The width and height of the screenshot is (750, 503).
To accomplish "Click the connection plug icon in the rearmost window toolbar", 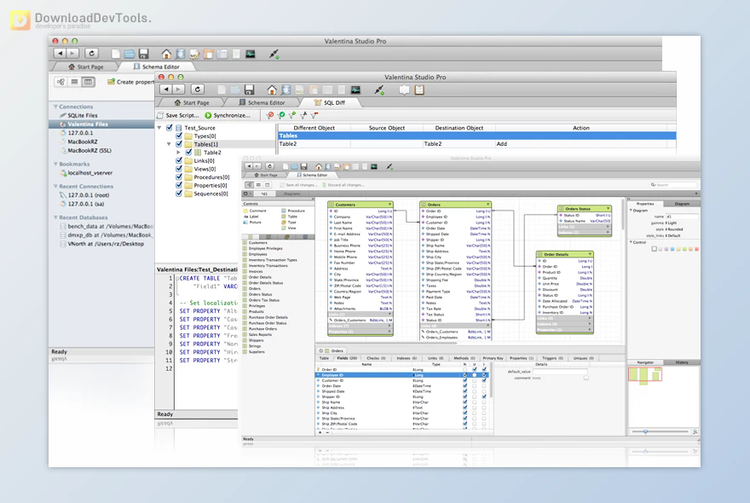I will click(x=274, y=54).
